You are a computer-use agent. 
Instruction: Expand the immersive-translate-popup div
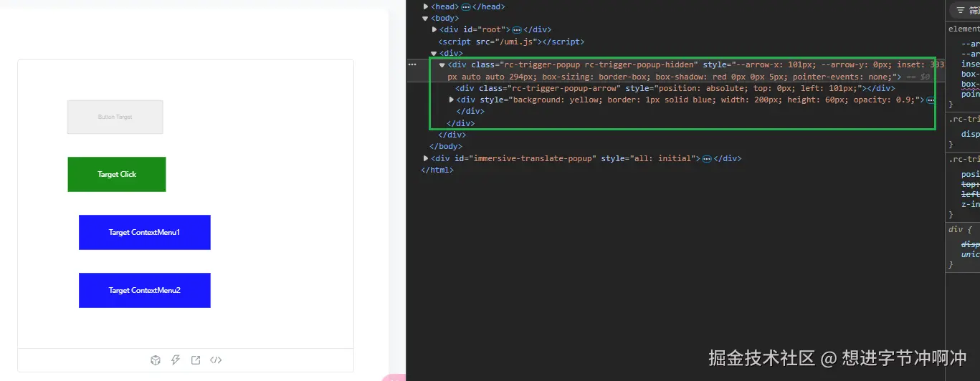[x=426, y=158]
